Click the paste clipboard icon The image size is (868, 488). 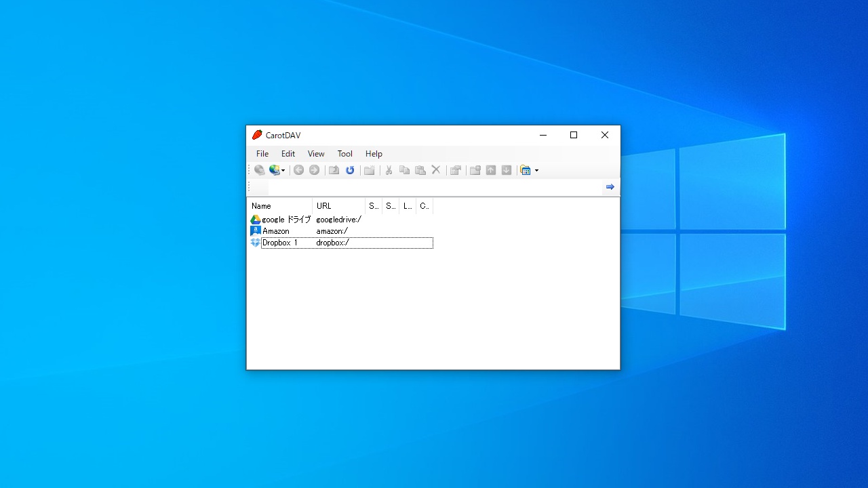420,170
